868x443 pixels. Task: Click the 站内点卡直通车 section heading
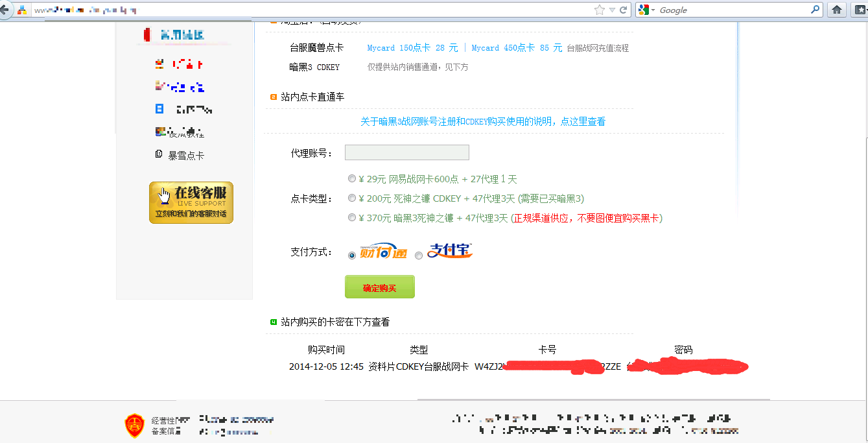312,97
